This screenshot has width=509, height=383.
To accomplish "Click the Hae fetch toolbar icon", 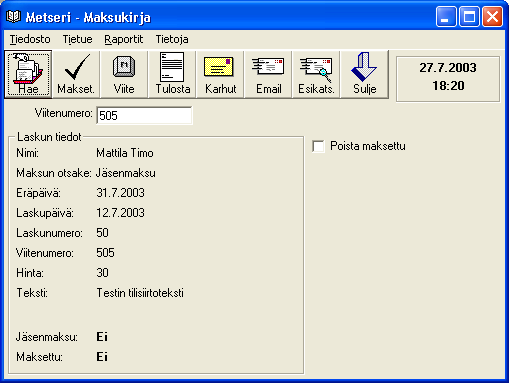I will 28,74.
